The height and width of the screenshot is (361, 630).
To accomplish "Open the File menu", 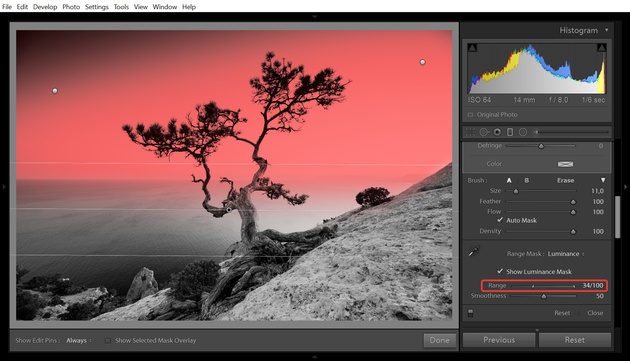I will point(7,7).
